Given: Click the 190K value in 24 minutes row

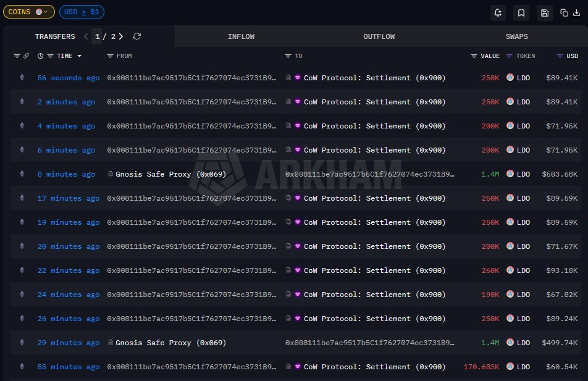Looking at the screenshot, I should 490,295.
